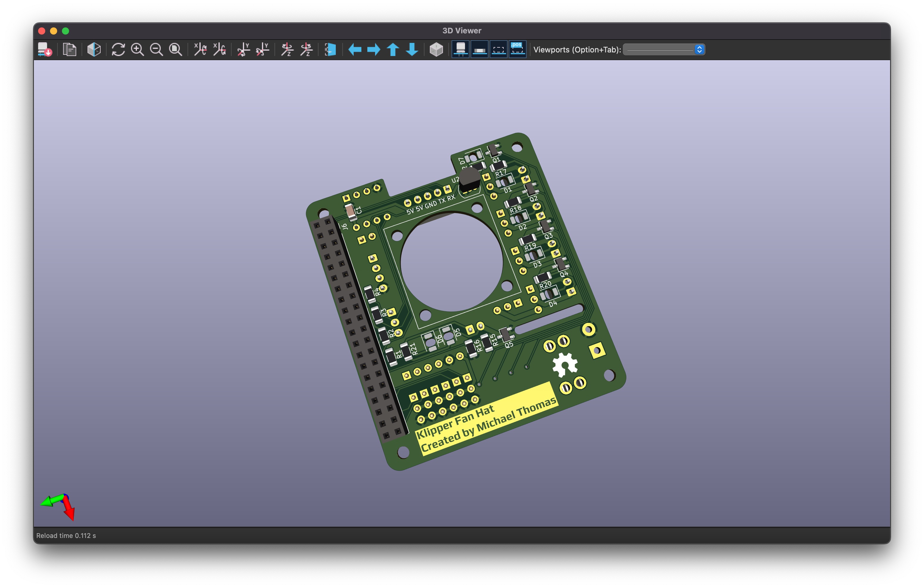Click the 'Viewports (Option+Tab):' label
Image resolution: width=924 pixels, height=588 pixels.
point(577,49)
